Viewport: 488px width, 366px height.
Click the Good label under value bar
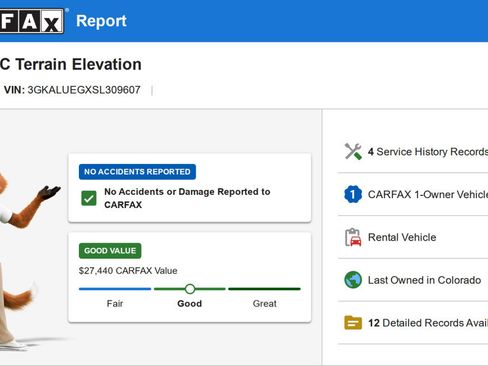190,304
